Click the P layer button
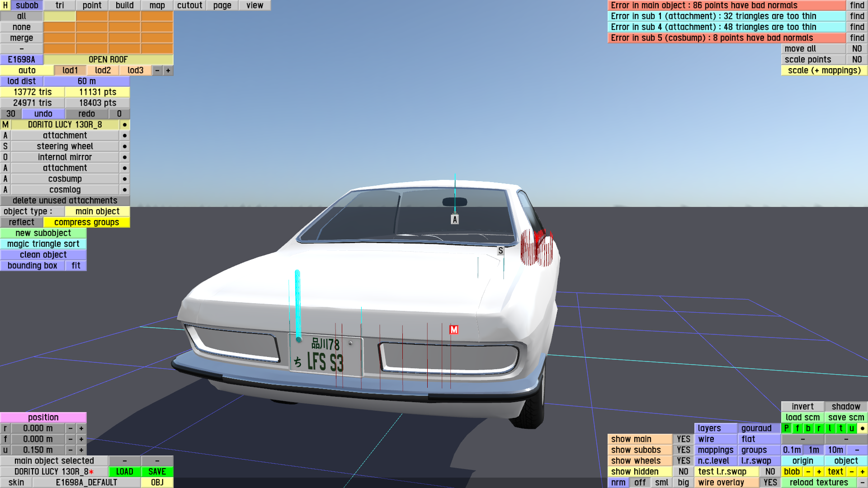This screenshot has width=868, height=488. coord(786,428)
